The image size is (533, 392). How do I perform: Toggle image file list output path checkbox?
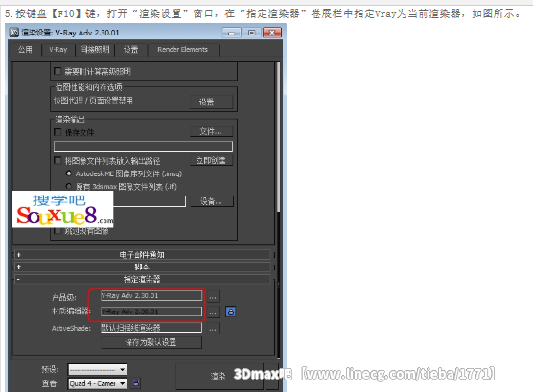(x=58, y=160)
